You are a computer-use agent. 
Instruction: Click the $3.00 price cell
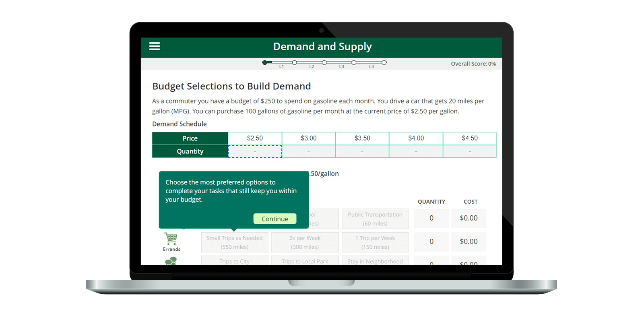pos(309,138)
